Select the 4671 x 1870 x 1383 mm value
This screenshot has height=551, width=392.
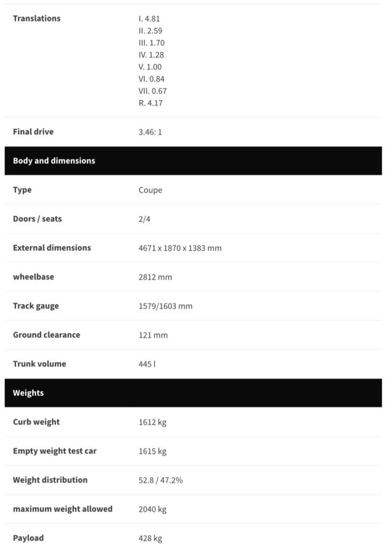click(180, 249)
